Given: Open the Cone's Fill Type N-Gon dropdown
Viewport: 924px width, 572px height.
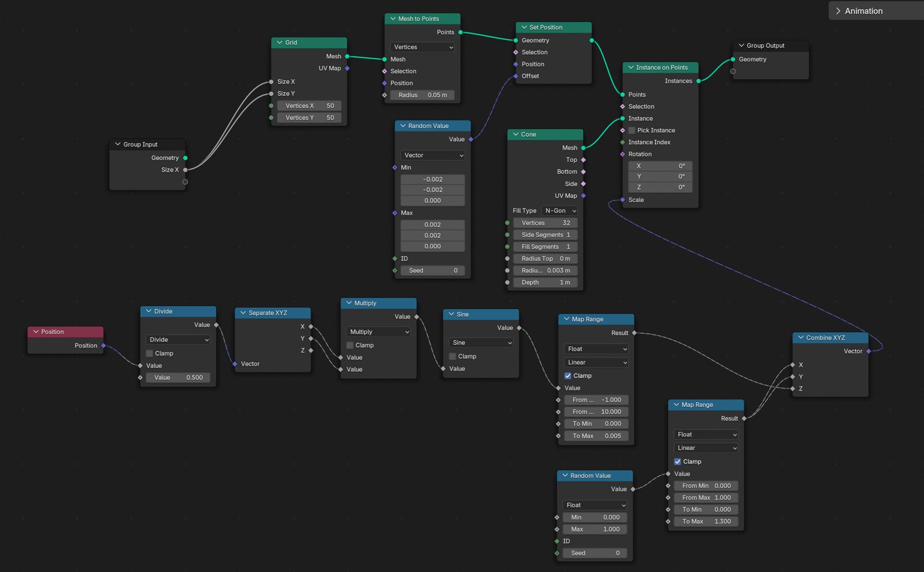Looking at the screenshot, I should click(560, 211).
